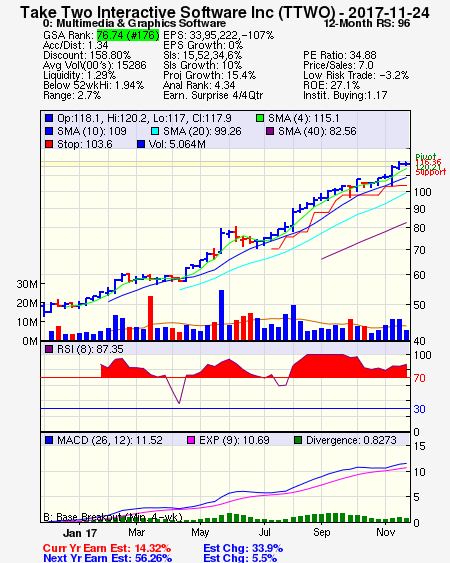Click the blue 30 RSI threshold label
Viewport: 450px width, 563px height.
[419, 409]
